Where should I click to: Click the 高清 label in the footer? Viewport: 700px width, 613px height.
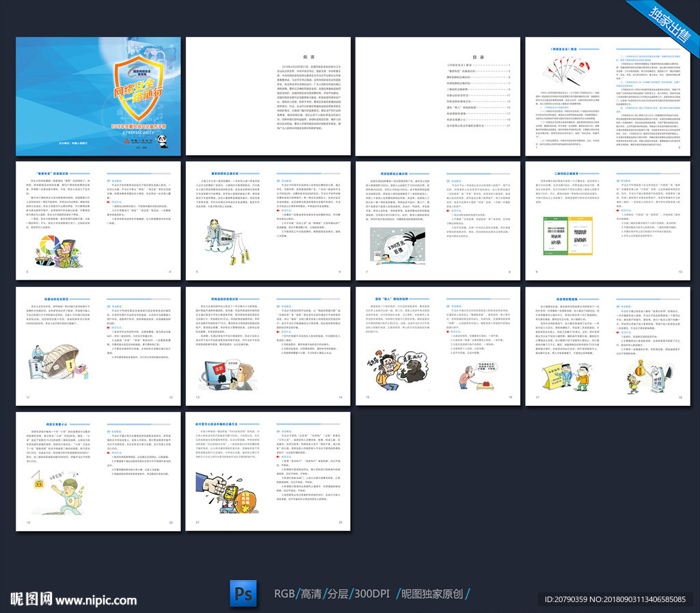[311, 594]
